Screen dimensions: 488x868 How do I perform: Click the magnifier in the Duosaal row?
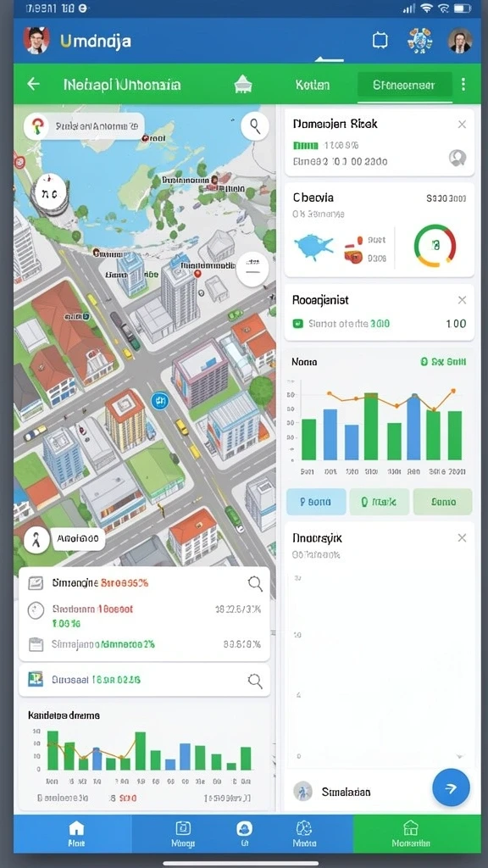tap(255, 681)
